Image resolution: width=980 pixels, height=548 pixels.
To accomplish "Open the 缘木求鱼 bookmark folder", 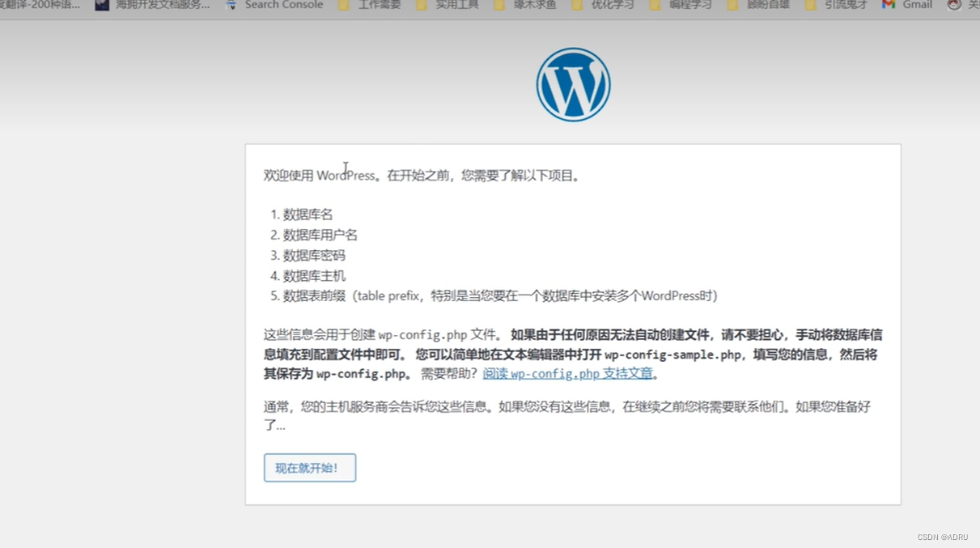I will pyautogui.click(x=525, y=5).
